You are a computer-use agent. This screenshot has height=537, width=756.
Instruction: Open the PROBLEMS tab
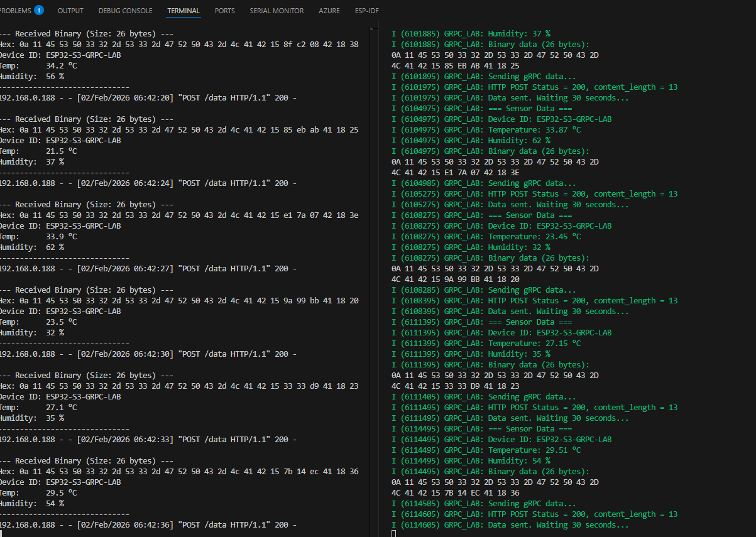(21, 10)
